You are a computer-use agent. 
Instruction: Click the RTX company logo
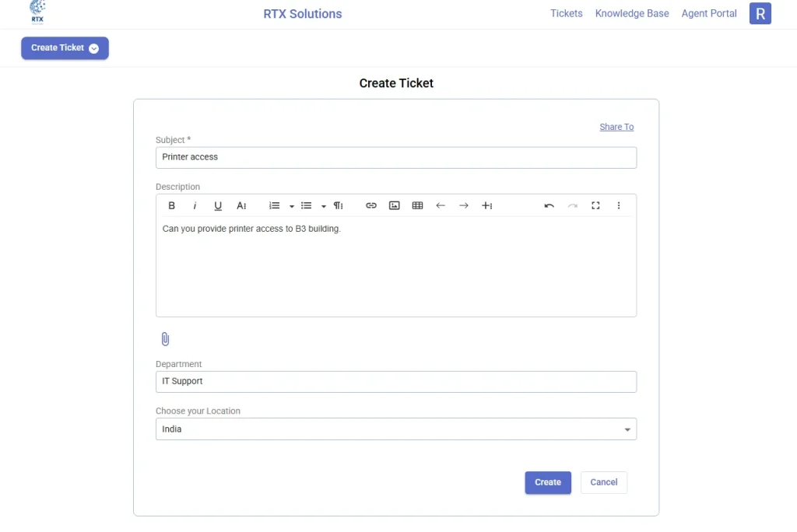(x=37, y=12)
